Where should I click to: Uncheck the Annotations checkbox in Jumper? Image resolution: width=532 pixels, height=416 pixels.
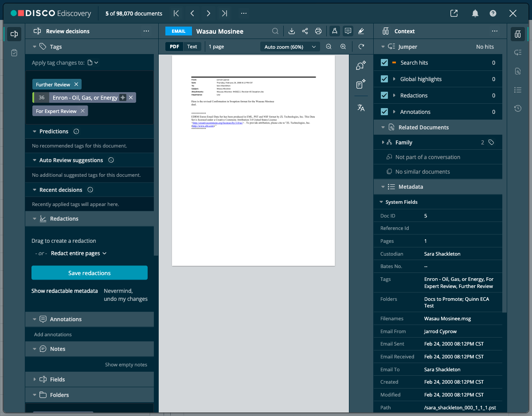(384, 112)
